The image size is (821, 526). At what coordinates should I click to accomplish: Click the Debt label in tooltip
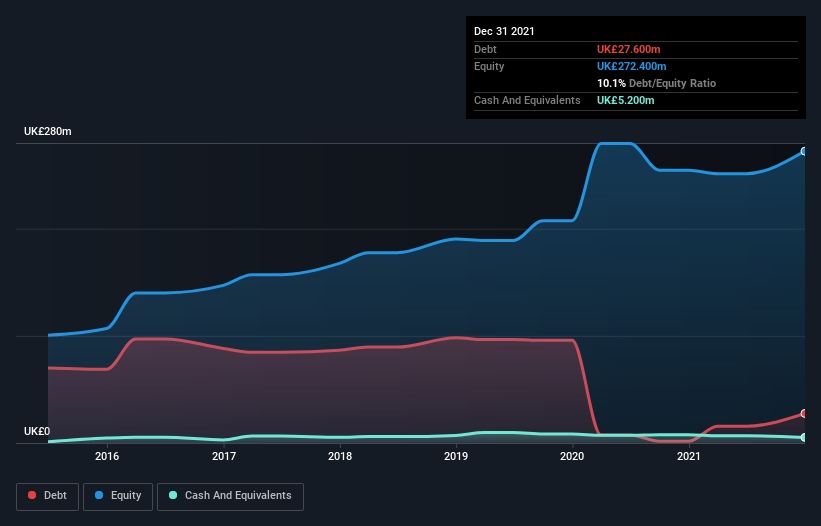point(485,49)
